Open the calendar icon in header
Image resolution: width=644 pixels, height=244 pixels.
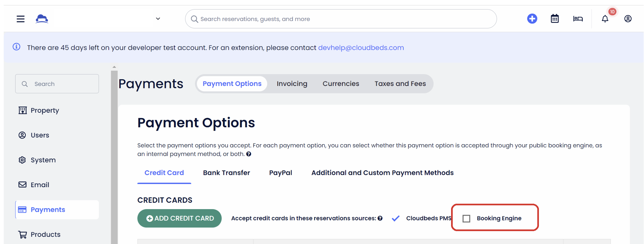pos(554,19)
